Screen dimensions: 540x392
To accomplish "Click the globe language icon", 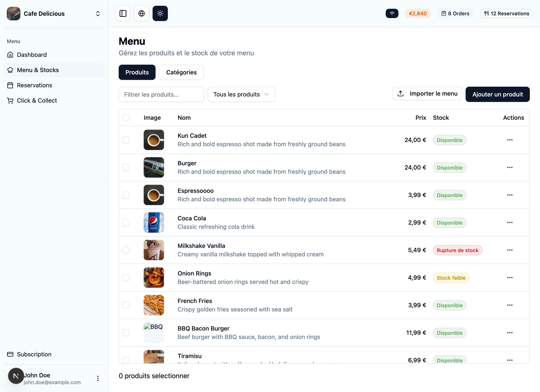I will pos(142,13).
